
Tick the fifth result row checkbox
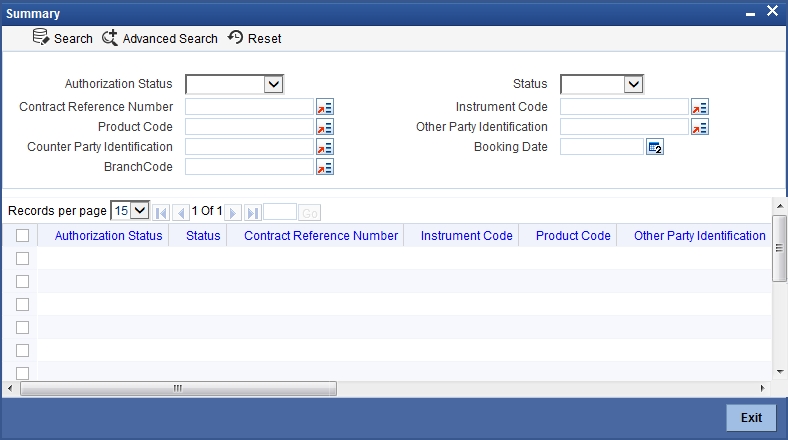click(23, 351)
